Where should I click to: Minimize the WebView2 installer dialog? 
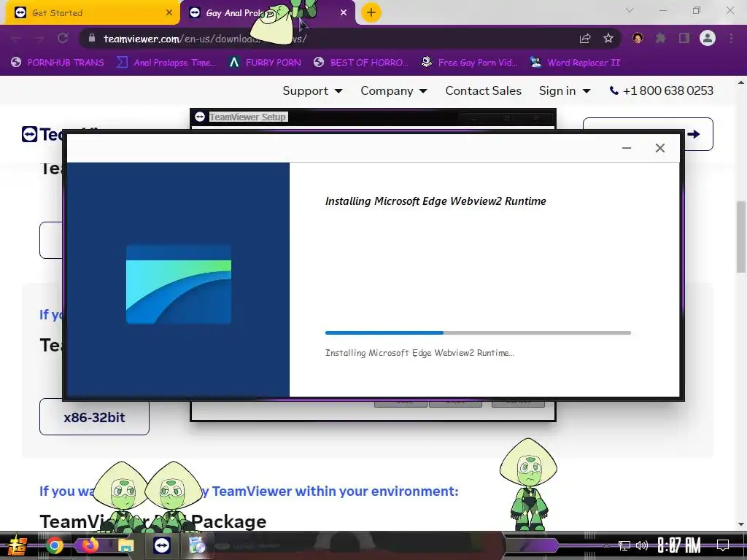point(627,148)
